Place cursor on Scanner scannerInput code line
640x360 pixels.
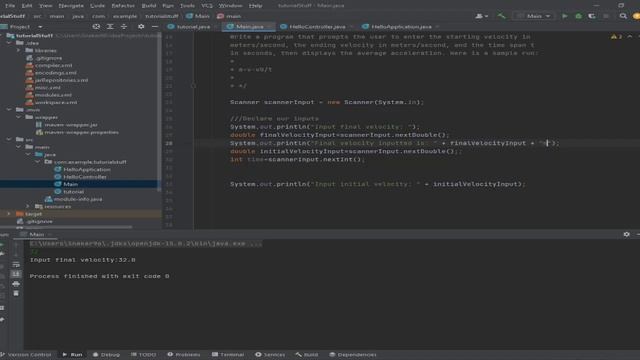[327, 102]
